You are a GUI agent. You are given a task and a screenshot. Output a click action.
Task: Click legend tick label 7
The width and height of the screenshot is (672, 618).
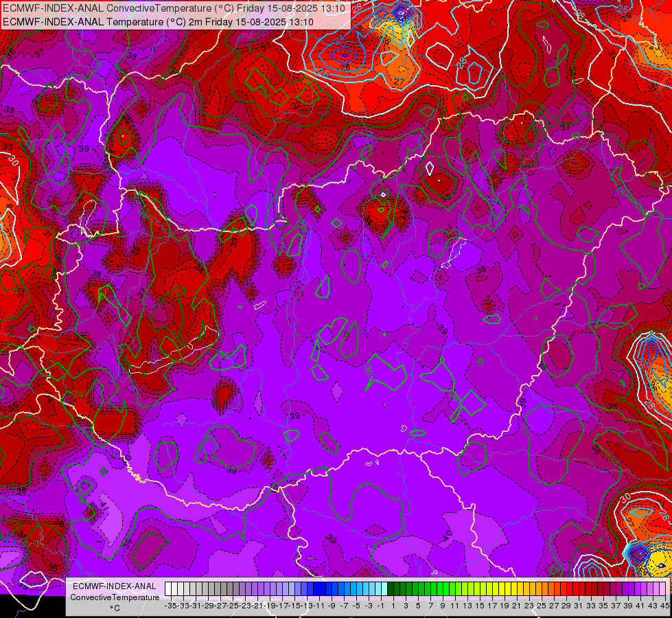(430, 606)
